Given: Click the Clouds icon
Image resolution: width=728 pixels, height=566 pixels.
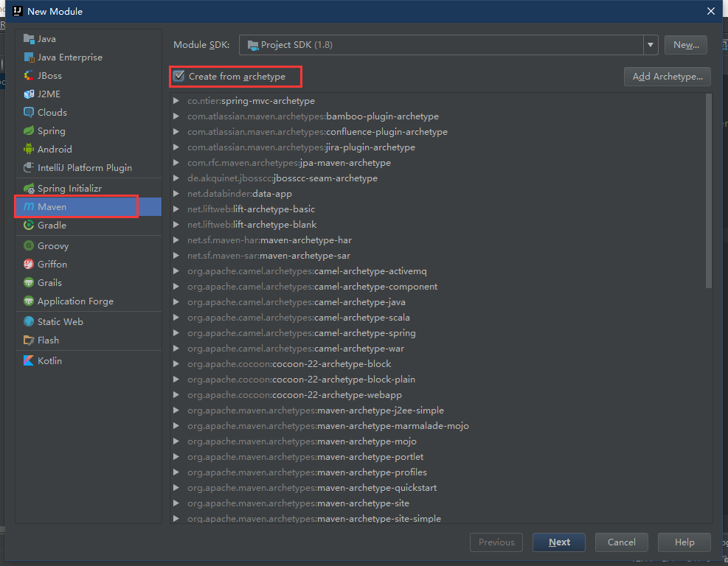Looking at the screenshot, I should tap(29, 113).
